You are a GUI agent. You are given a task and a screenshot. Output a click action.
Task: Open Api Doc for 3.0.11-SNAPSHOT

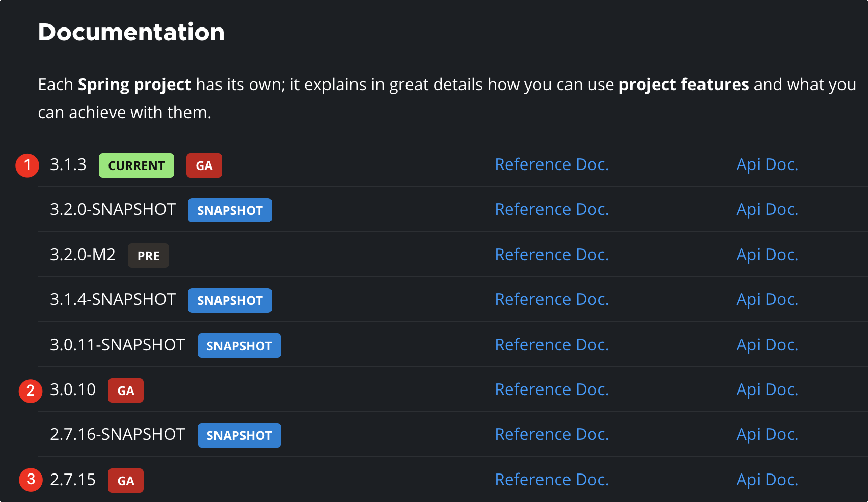(x=767, y=345)
